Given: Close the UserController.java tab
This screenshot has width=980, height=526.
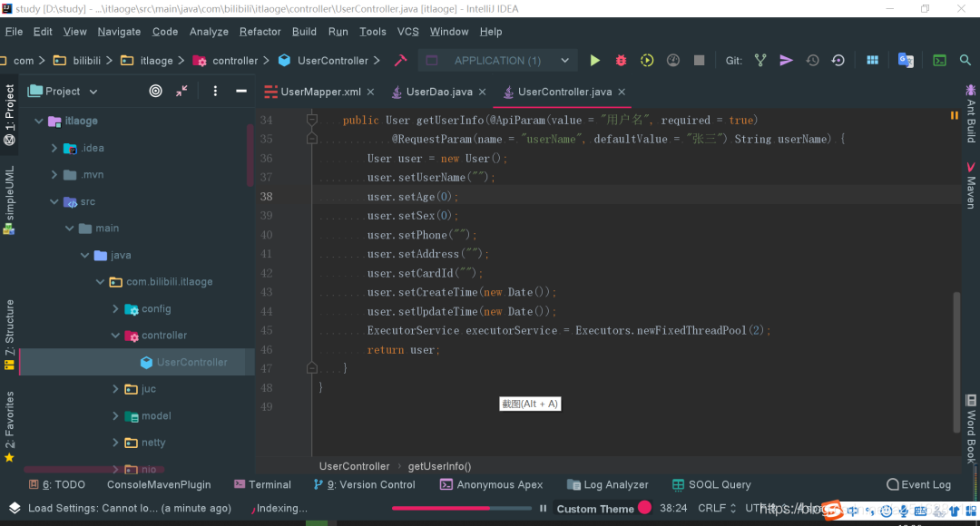Looking at the screenshot, I should point(622,92).
